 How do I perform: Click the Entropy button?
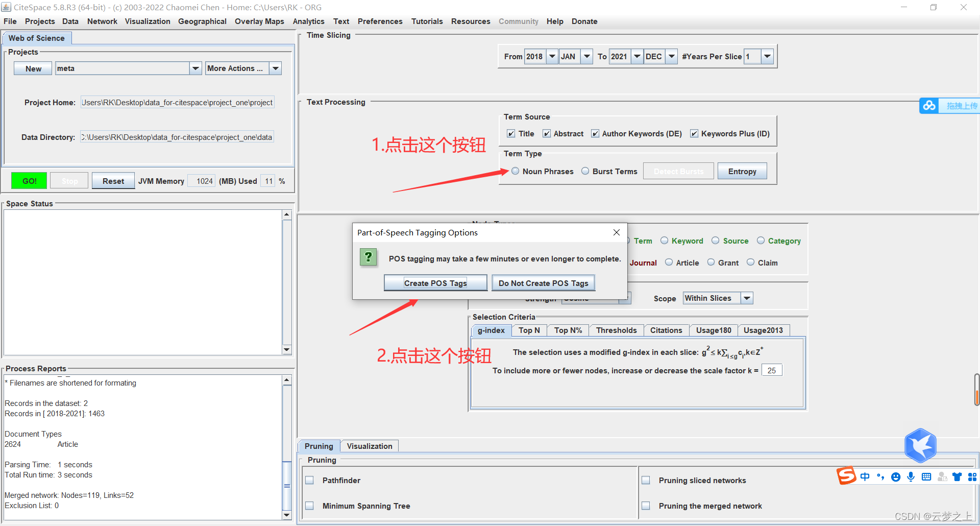tap(742, 171)
